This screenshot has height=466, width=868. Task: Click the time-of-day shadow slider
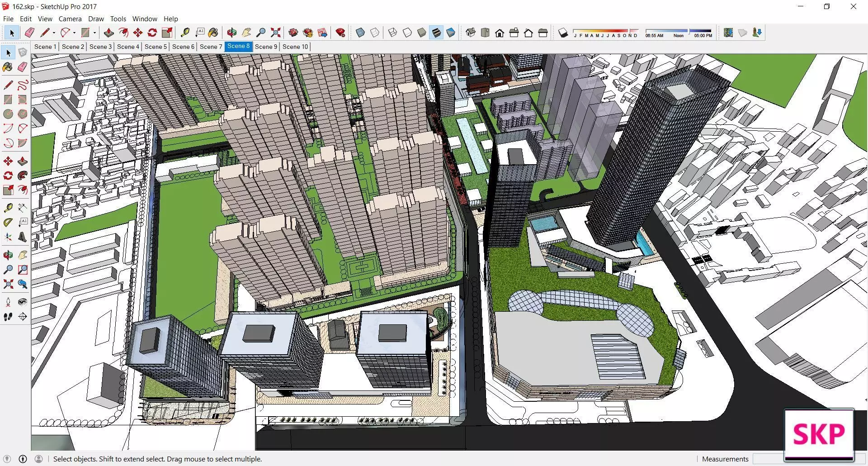click(x=679, y=33)
